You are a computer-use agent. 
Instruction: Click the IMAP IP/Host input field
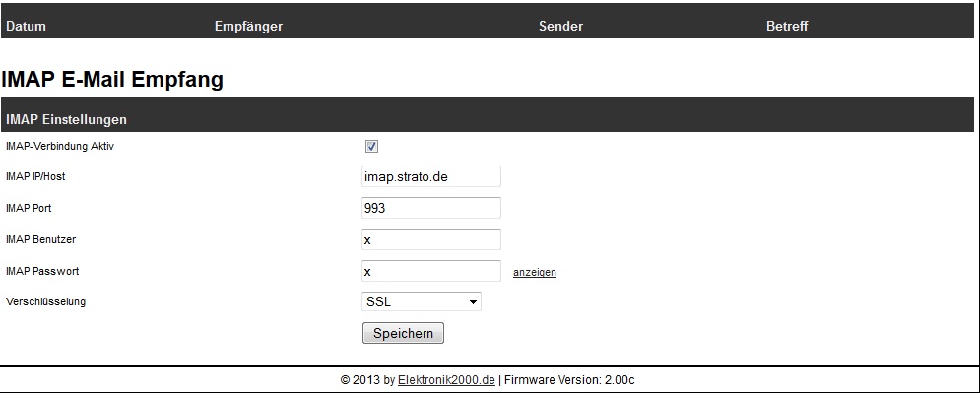pyautogui.click(x=431, y=177)
